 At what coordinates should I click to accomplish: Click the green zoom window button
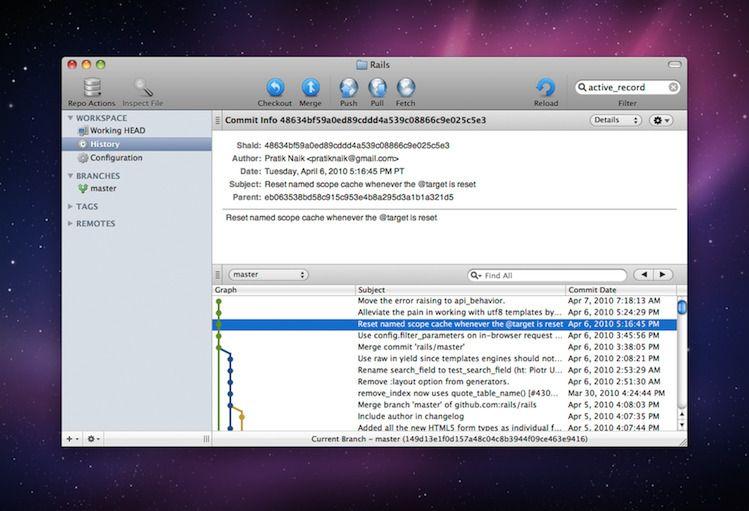[100, 65]
